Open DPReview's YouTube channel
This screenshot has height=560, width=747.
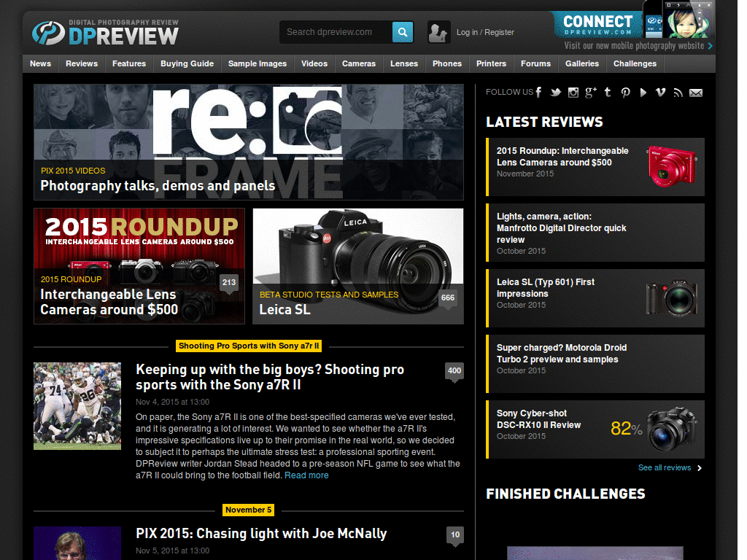642,92
